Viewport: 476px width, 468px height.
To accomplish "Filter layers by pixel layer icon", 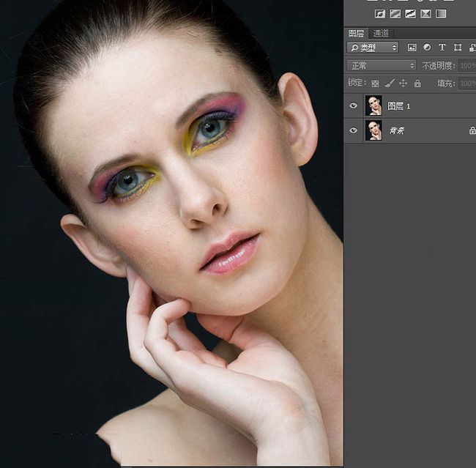I will (412, 48).
